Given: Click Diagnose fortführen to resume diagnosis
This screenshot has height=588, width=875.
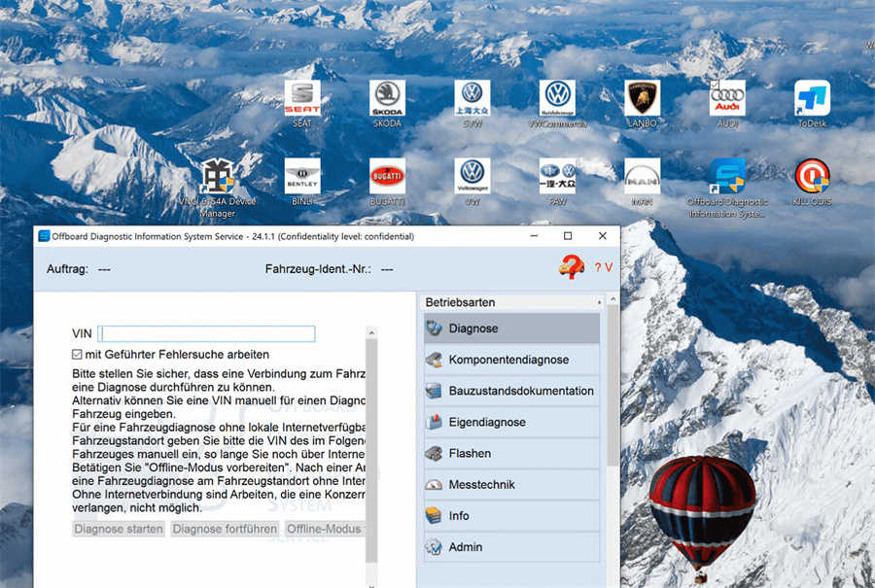Looking at the screenshot, I should [225, 529].
